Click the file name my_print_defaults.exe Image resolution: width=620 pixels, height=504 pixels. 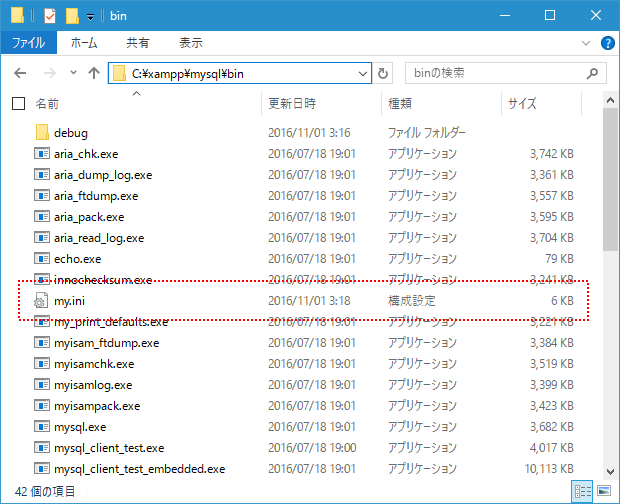click(x=111, y=322)
